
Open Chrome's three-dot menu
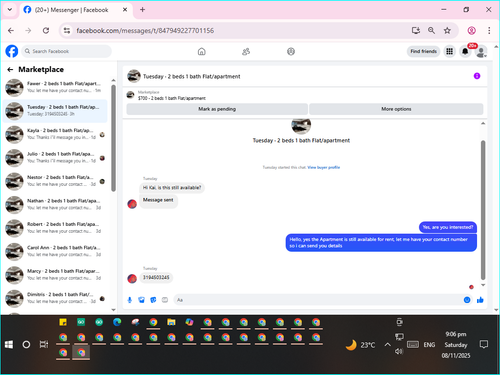(x=489, y=31)
